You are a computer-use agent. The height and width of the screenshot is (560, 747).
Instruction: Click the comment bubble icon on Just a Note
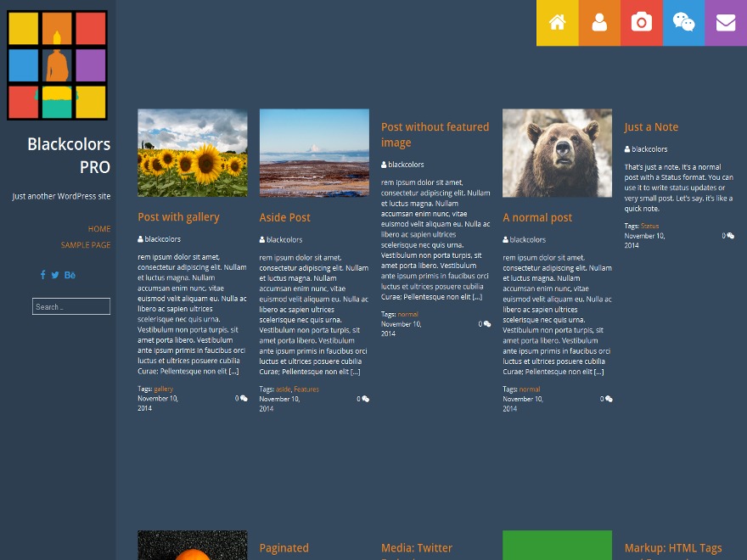tap(731, 235)
